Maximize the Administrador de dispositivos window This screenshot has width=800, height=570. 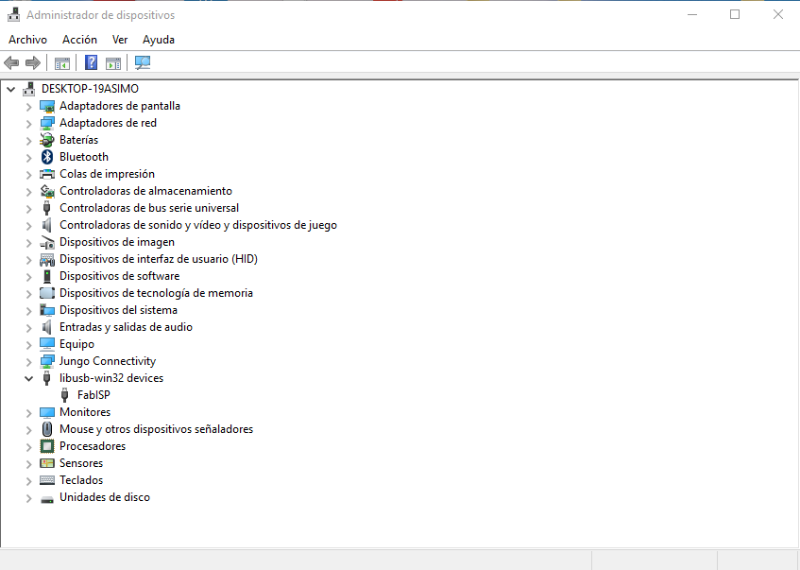coord(735,14)
